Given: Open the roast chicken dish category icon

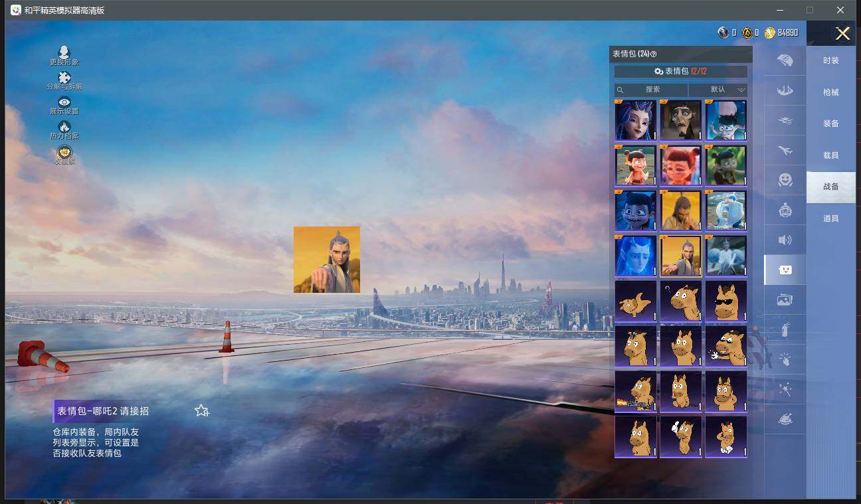Looking at the screenshot, I should [x=785, y=419].
